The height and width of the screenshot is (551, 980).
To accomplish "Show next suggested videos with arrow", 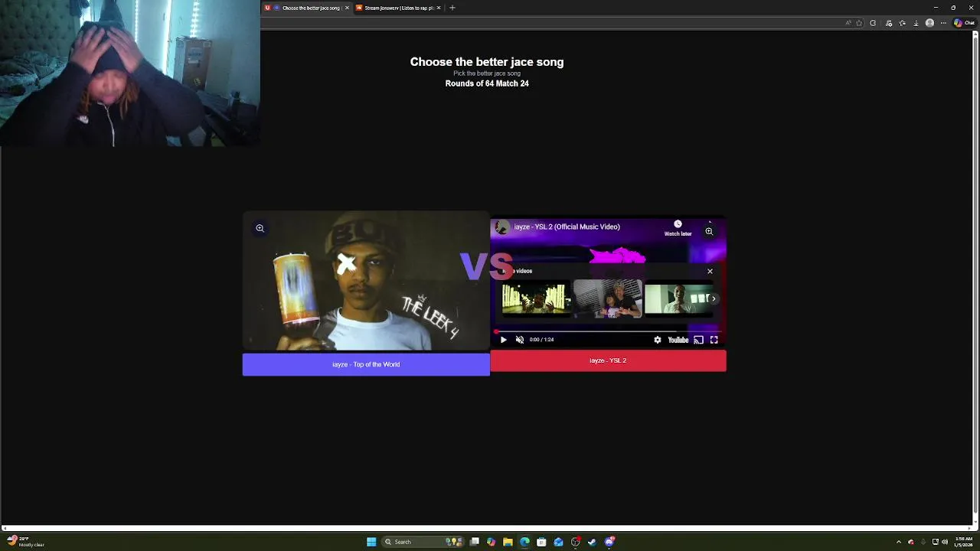I will click(714, 298).
